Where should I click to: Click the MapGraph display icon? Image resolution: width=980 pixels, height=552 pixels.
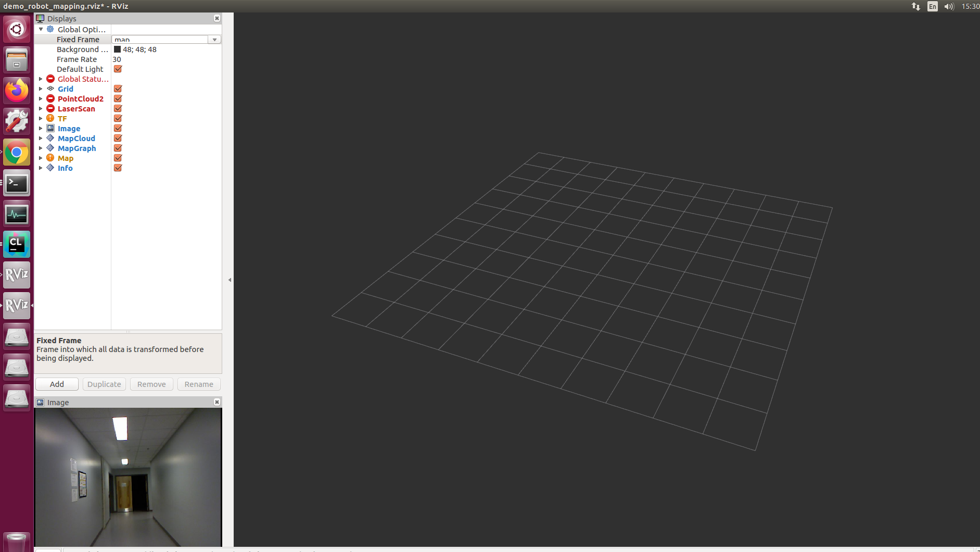point(50,148)
